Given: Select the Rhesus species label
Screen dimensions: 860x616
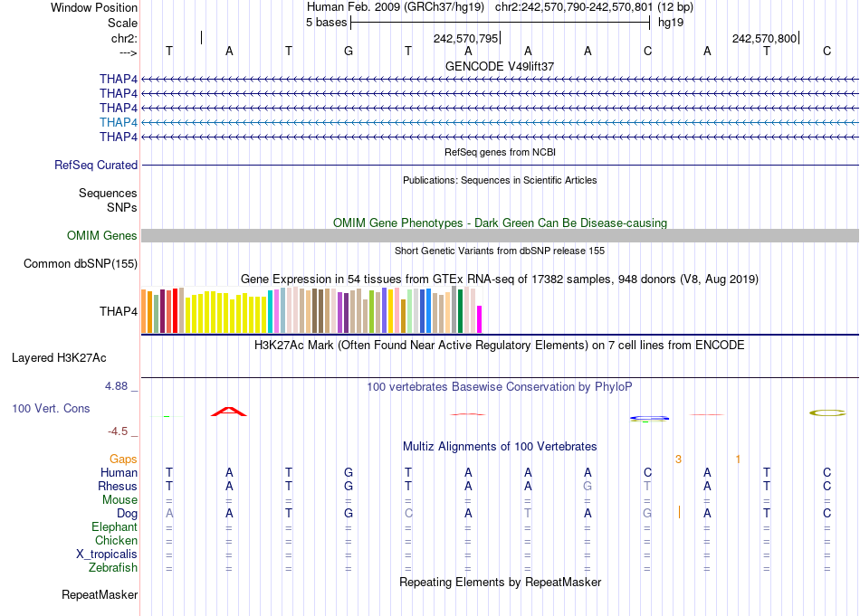Looking at the screenshot, I should (118, 486).
